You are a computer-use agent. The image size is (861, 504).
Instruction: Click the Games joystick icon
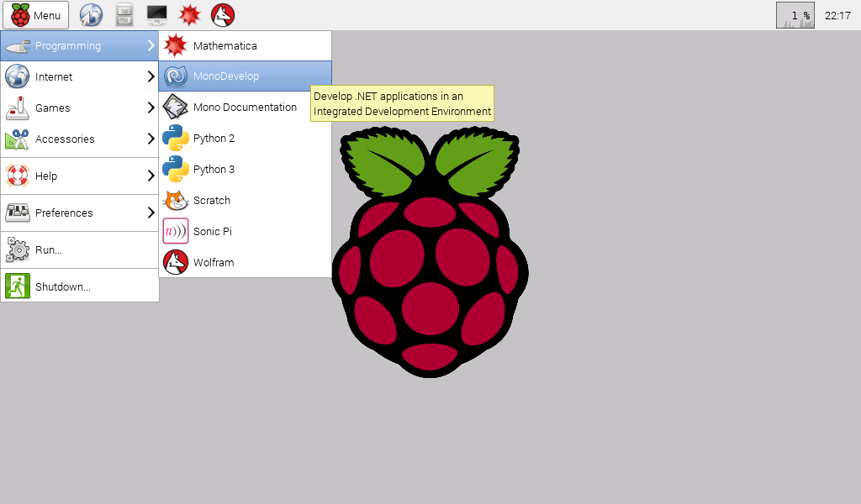[x=18, y=108]
